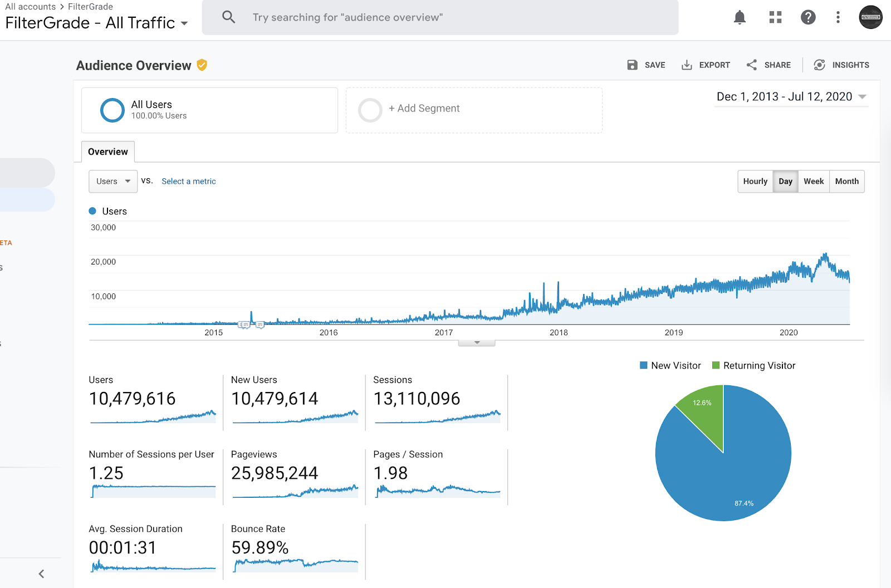Switch chart granularity to Month
The image size is (891, 588).
pos(846,182)
